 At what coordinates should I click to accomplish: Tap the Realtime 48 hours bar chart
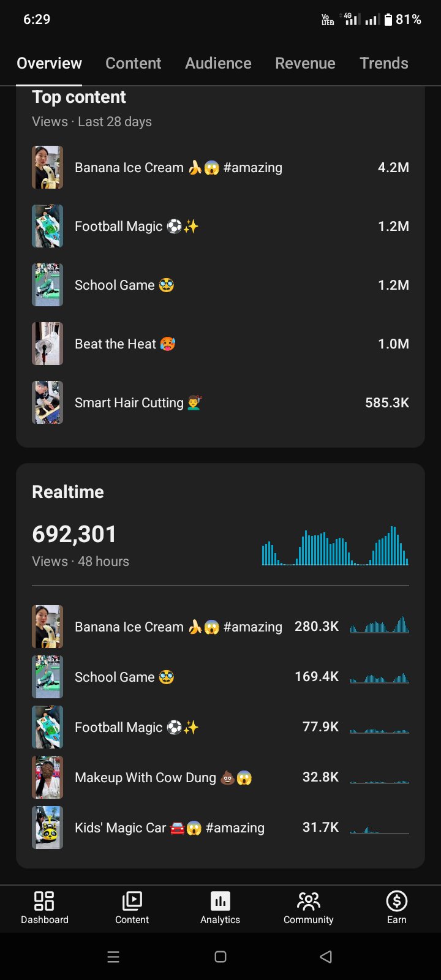(335, 545)
